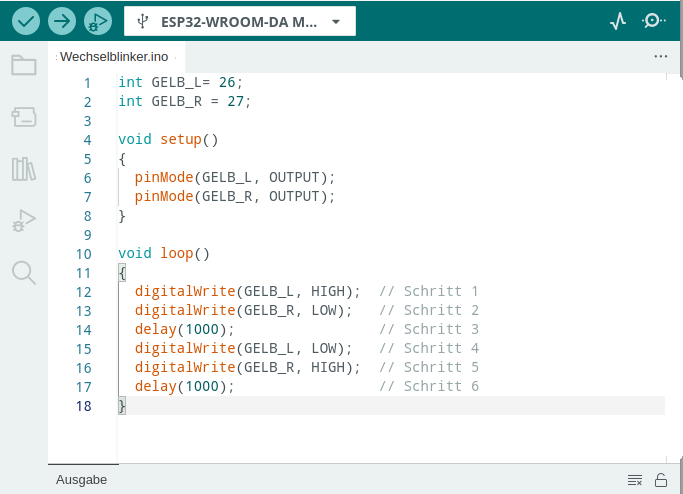
Task: Click the Verify sketch checkmark button
Action: point(26,20)
